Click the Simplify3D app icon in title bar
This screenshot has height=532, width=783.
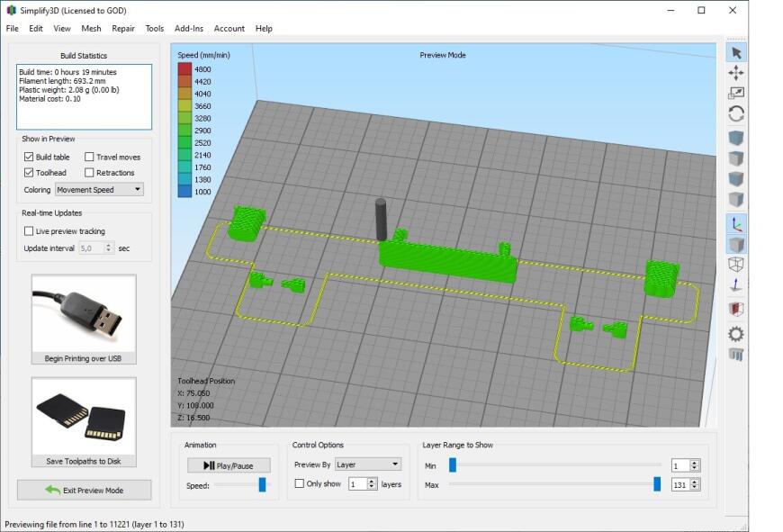(11, 10)
